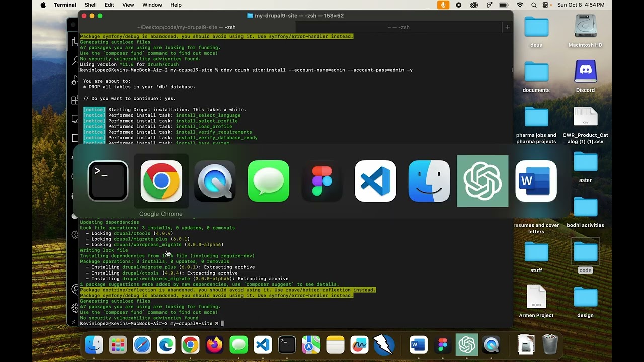
Task: Launch Freeform from the Dock
Action: pos(359,345)
